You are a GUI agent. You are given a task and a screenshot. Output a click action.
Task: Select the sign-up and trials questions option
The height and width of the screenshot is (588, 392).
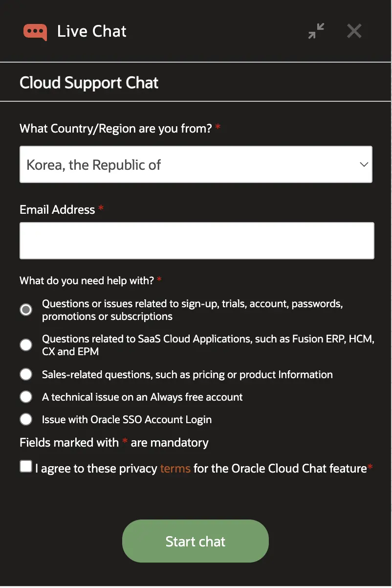coord(26,310)
